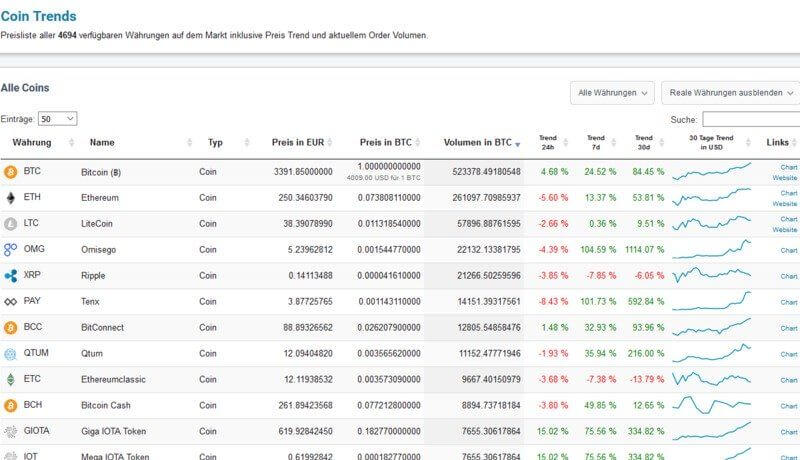Viewport: 800px width, 460px height.
Task: Open Reale Währungen ausblenden dropdown
Action: point(731,93)
